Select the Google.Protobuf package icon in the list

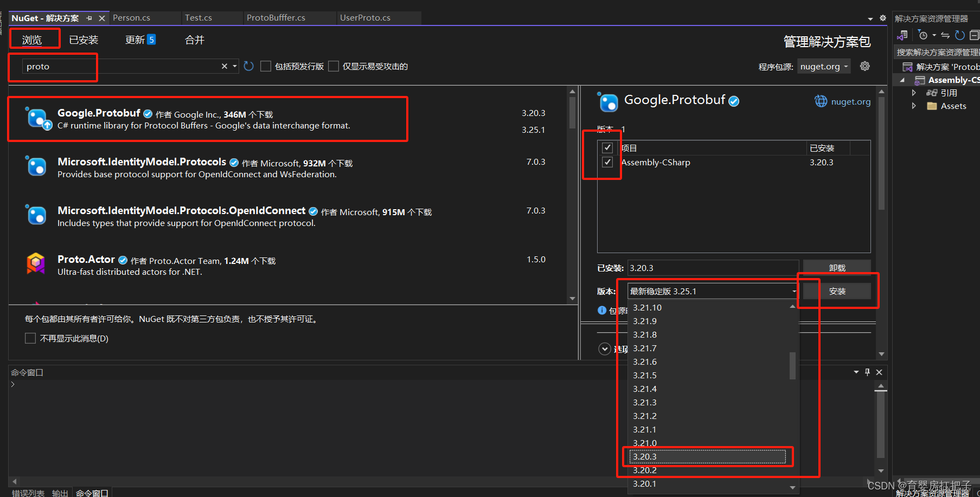click(x=38, y=119)
